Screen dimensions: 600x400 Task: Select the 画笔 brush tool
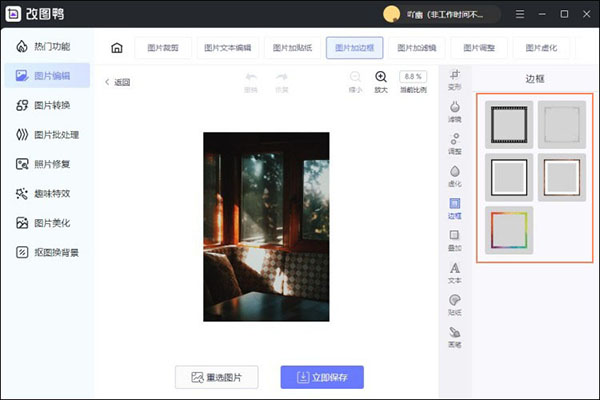pos(455,335)
